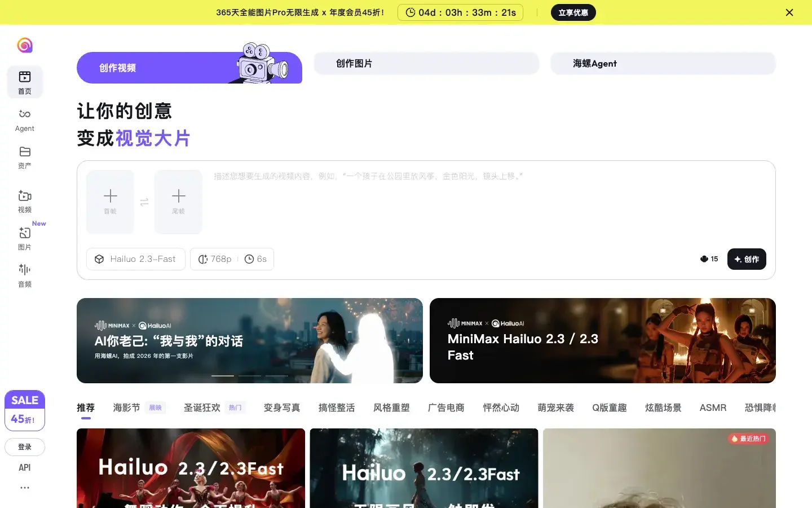Image resolution: width=812 pixels, height=508 pixels.
Task: Open the 6s duration selector
Action: (256, 259)
